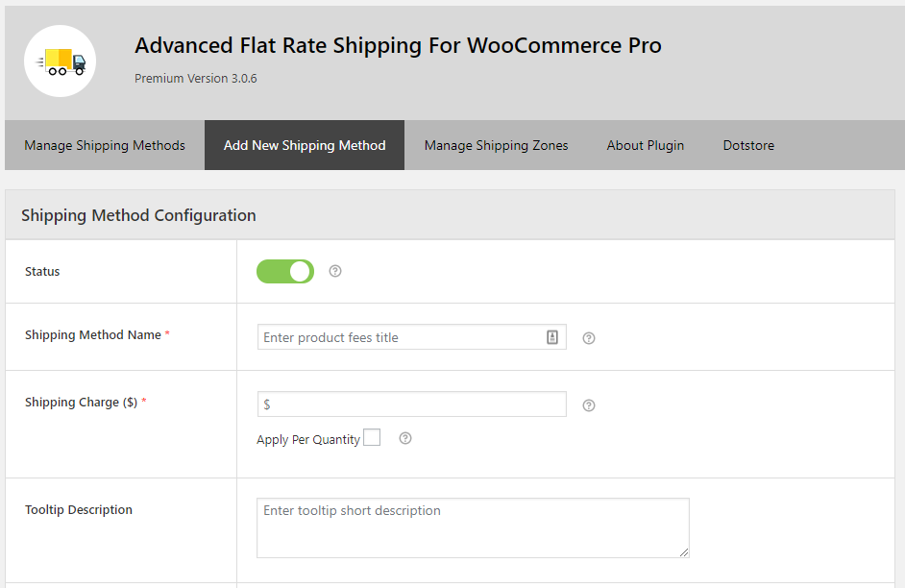
Task: Click the Advanced Flat Rate Shipping title
Action: coord(399,45)
